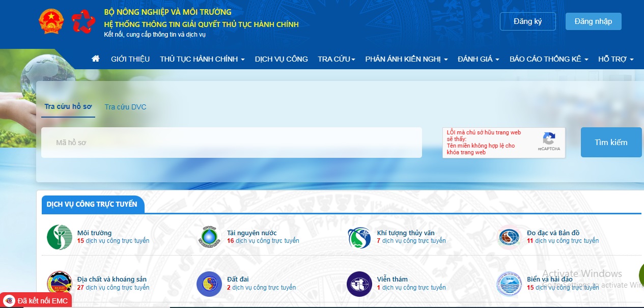Click the Đăng ký button
The height and width of the screenshot is (308, 644).
[527, 21]
